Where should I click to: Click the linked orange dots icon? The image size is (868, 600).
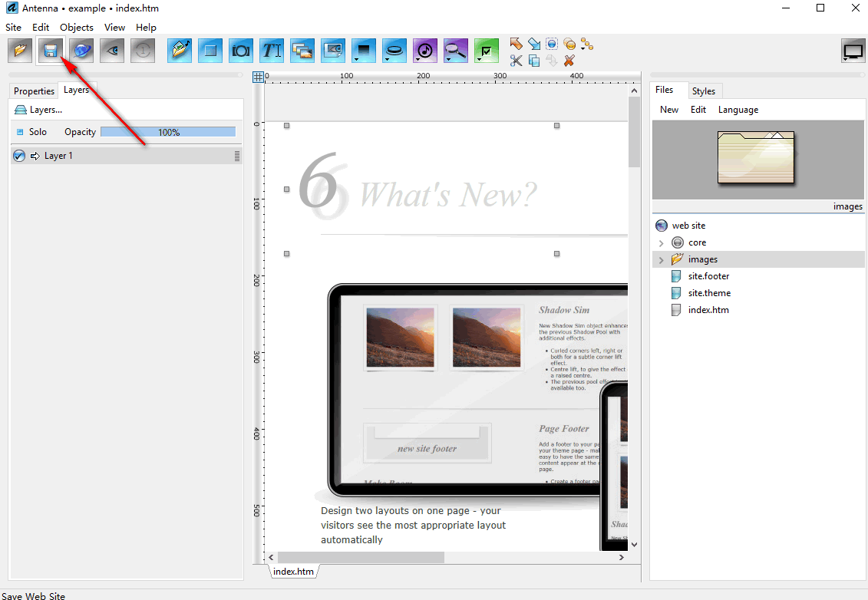pos(587,44)
